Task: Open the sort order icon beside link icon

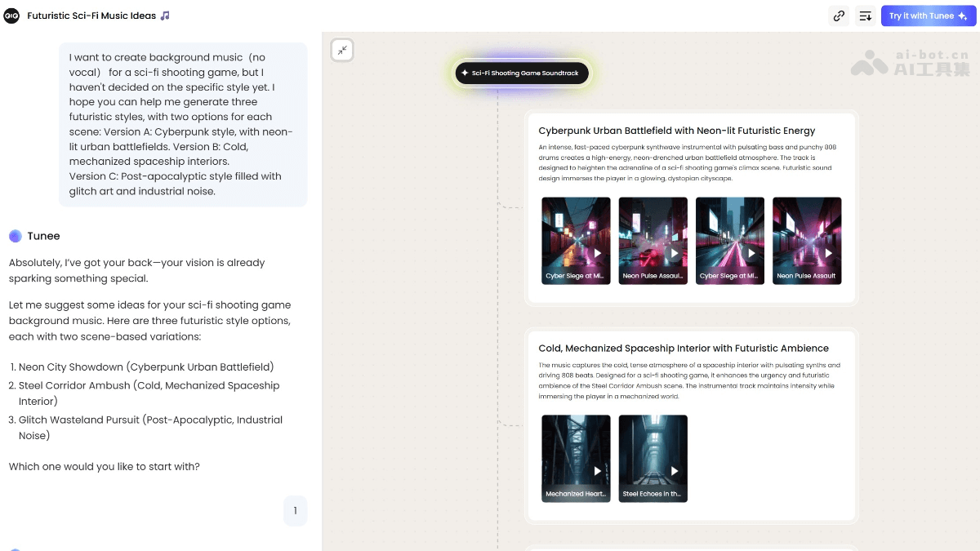Action: (865, 16)
